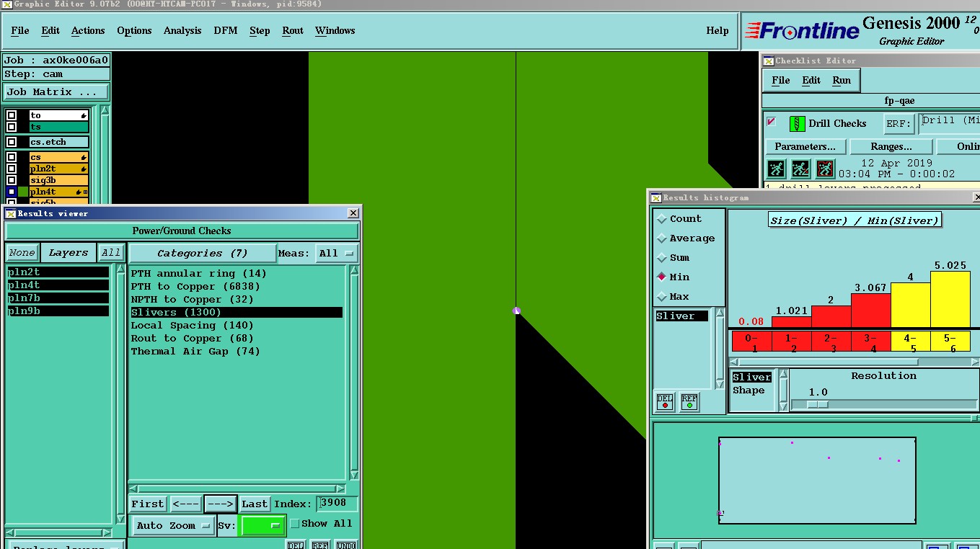Select Slivers (1300) category row
This screenshot has width=980, height=549.
(x=237, y=313)
